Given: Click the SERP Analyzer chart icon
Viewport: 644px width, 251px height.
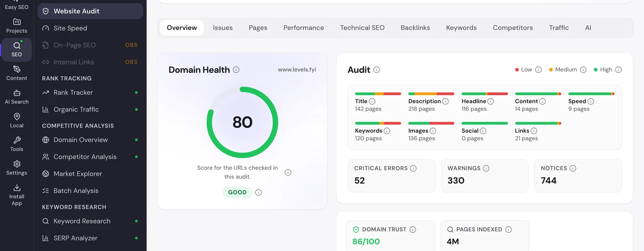Looking at the screenshot, I should (46, 238).
